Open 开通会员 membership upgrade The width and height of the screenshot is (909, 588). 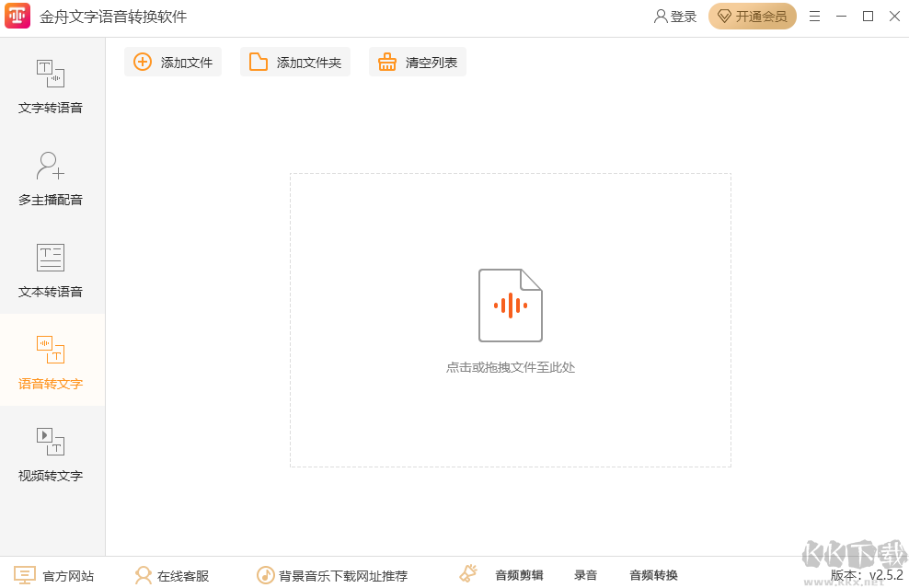pos(753,16)
